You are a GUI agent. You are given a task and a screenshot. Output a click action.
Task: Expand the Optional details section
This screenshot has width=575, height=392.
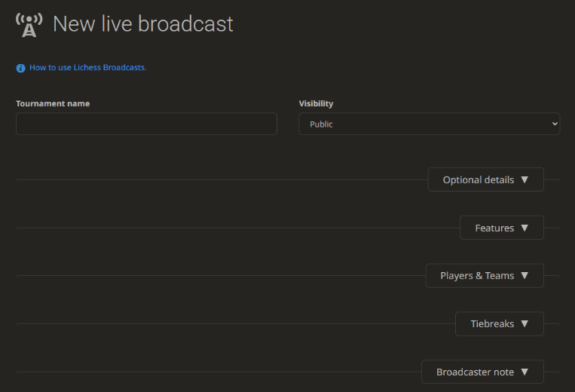tap(479, 180)
